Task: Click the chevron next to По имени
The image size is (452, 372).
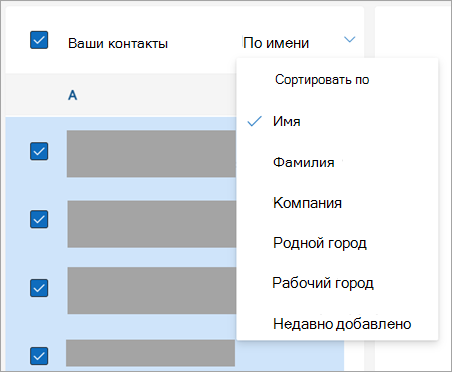Action: [349, 40]
